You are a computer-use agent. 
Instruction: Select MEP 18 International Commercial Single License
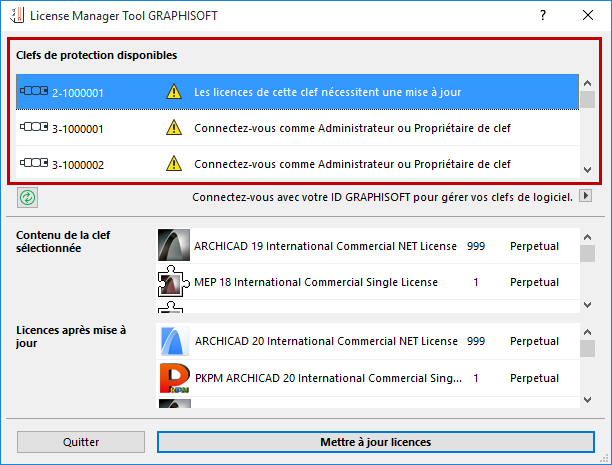click(368, 282)
